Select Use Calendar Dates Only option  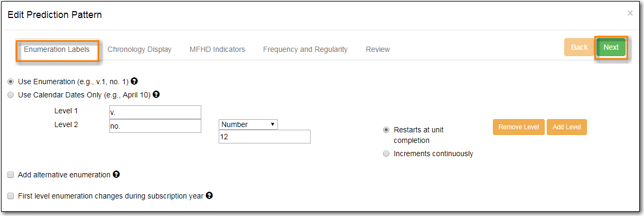point(11,95)
